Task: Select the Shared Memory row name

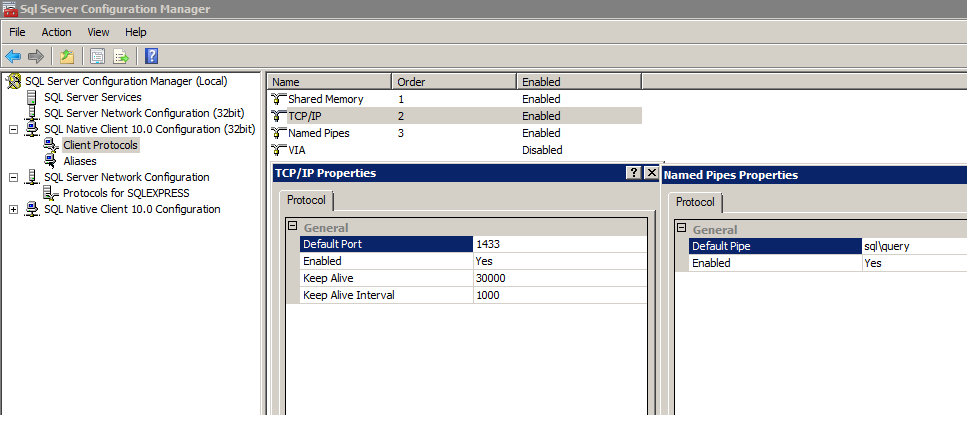Action: 326,99
